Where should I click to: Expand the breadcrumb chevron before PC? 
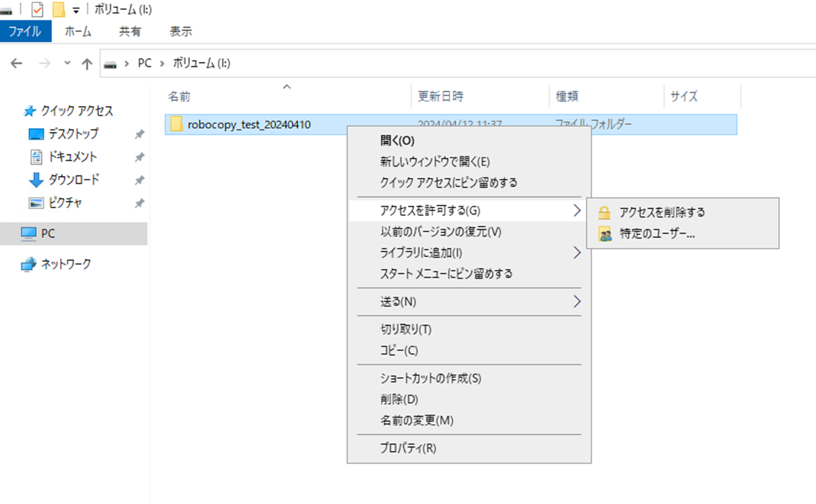pos(127,63)
